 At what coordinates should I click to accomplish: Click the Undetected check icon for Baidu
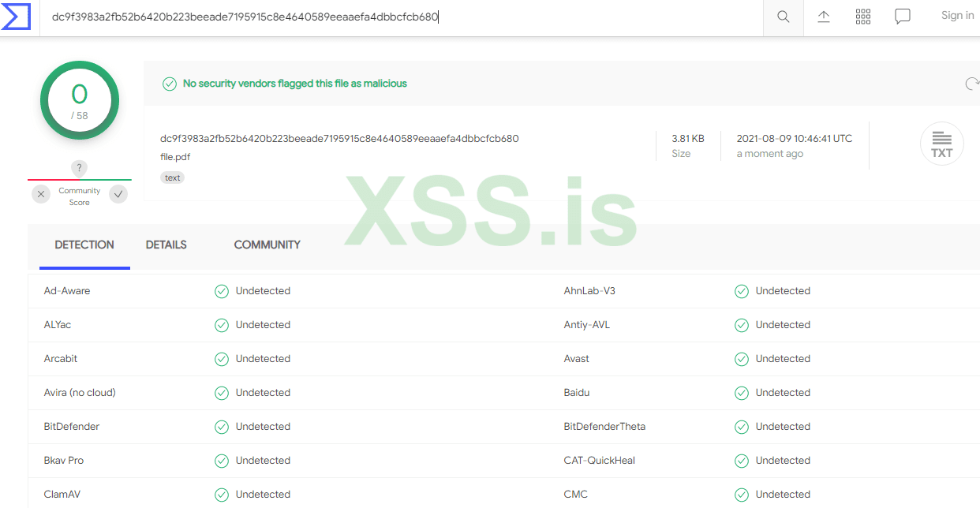[742, 394]
